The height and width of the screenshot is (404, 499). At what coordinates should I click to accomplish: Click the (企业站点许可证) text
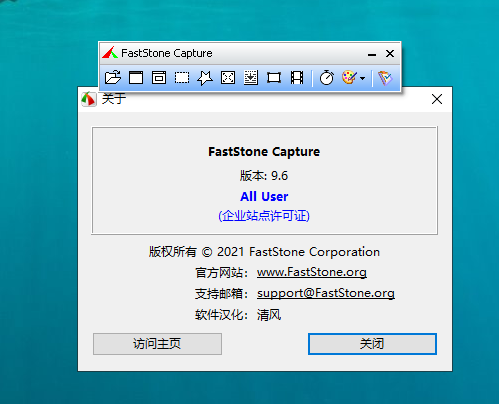click(x=264, y=216)
